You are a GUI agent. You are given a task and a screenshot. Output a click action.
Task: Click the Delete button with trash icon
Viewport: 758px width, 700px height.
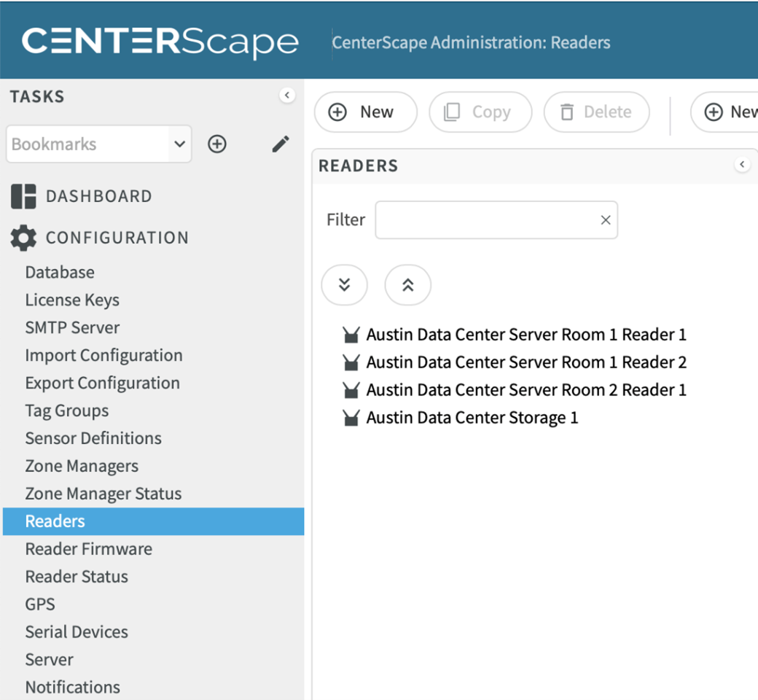pyautogui.click(x=596, y=112)
